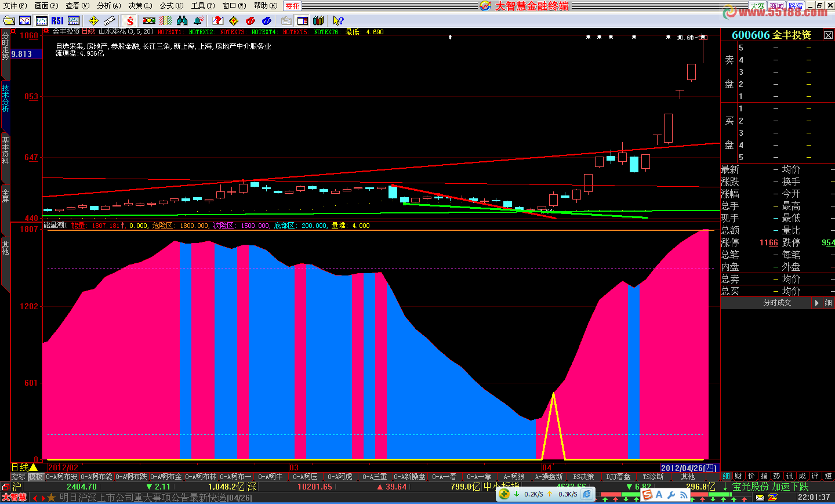This screenshot has width=835, height=504.
Task: Open the binoculars search tool
Action: 182,21
